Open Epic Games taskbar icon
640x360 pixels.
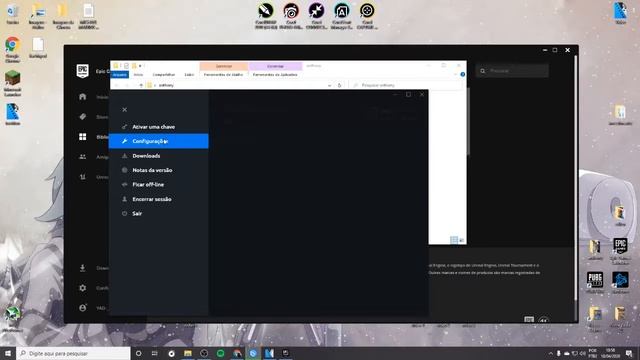286,353
